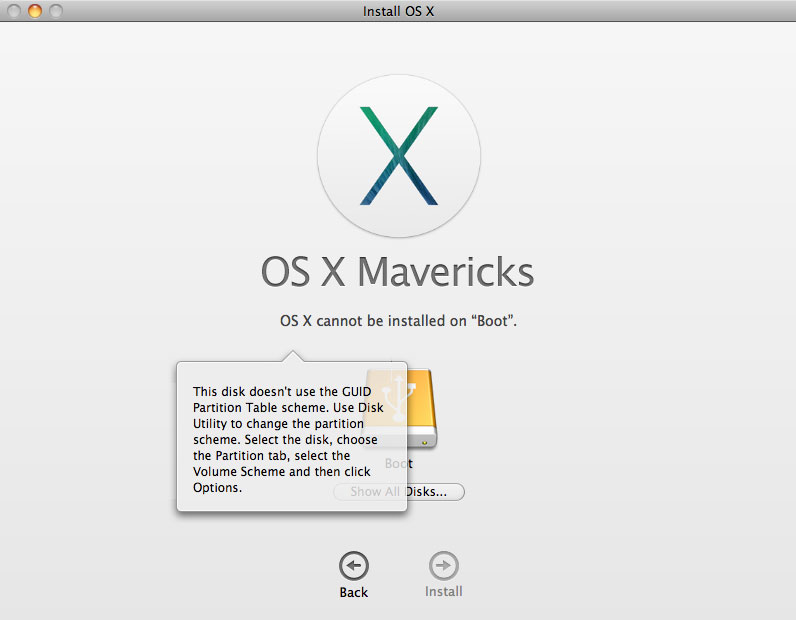
Task: Click the Install OS X window title
Action: coord(399,11)
